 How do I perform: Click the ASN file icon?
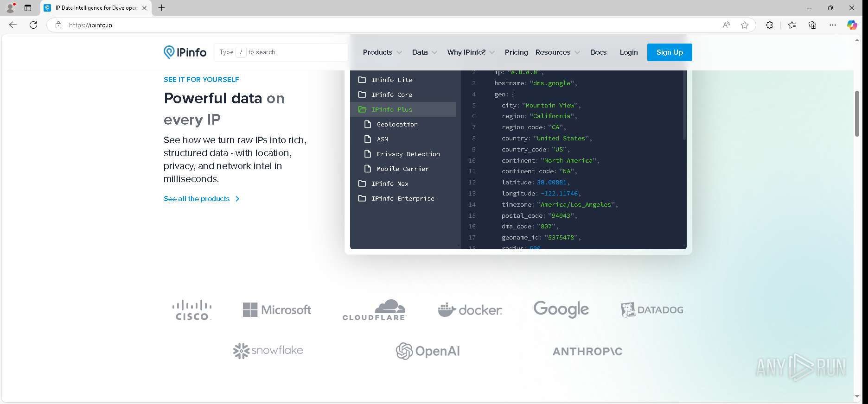click(368, 139)
